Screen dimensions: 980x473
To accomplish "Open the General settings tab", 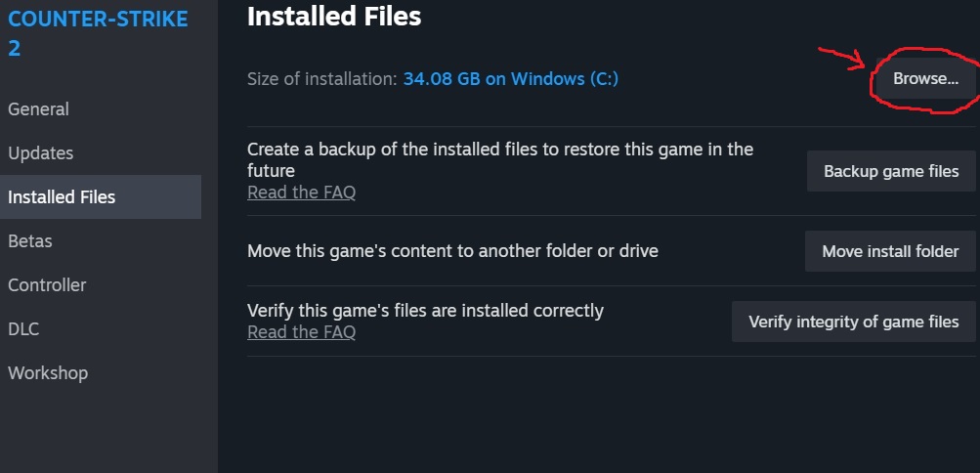I will [x=38, y=109].
